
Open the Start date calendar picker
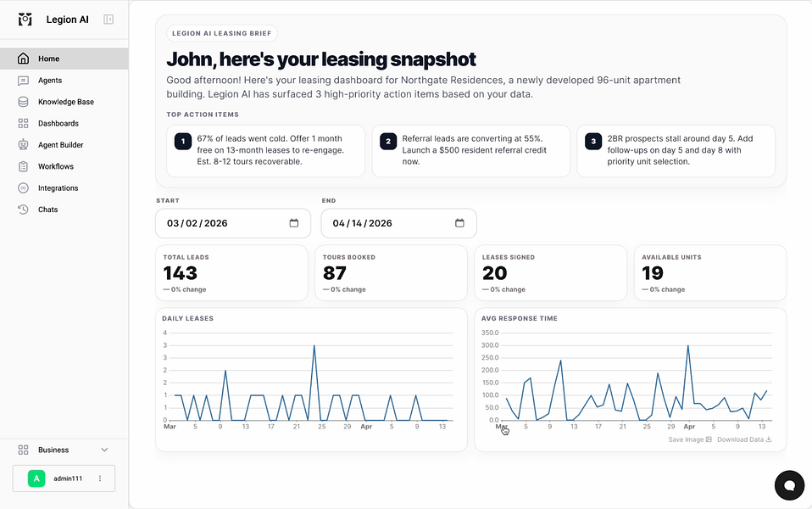(x=293, y=223)
